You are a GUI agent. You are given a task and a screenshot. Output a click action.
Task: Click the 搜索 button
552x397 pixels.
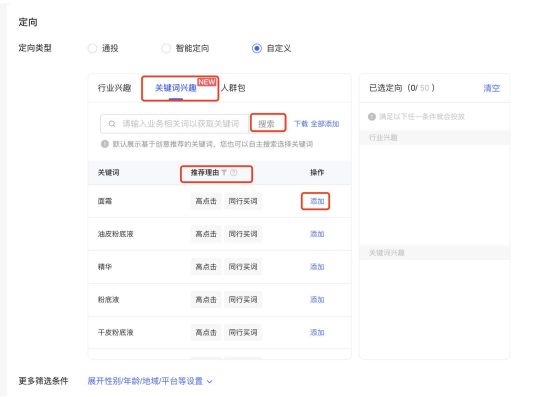[266, 124]
